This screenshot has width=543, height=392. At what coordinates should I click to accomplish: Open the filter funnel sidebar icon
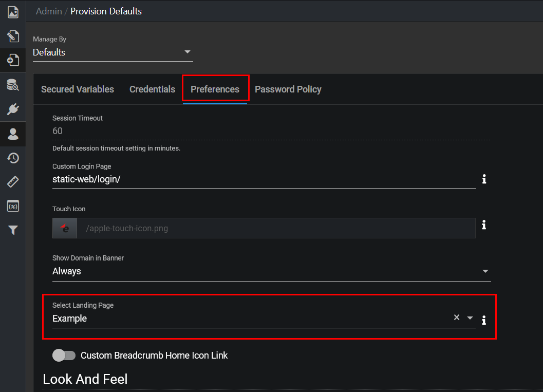tap(13, 230)
